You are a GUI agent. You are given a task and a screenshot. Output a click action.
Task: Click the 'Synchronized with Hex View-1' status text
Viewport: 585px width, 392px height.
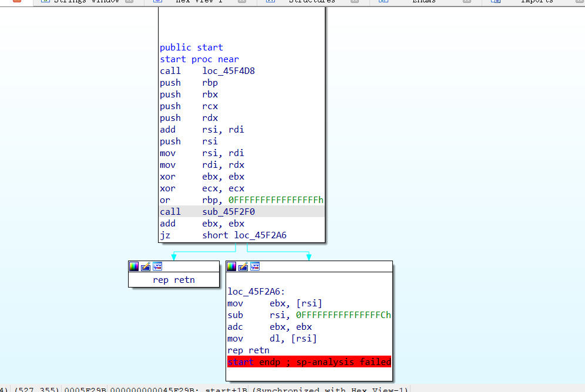click(330, 390)
